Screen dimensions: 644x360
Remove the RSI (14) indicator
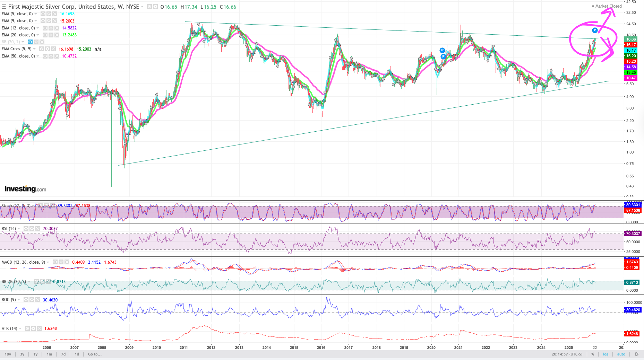[x=38, y=229]
